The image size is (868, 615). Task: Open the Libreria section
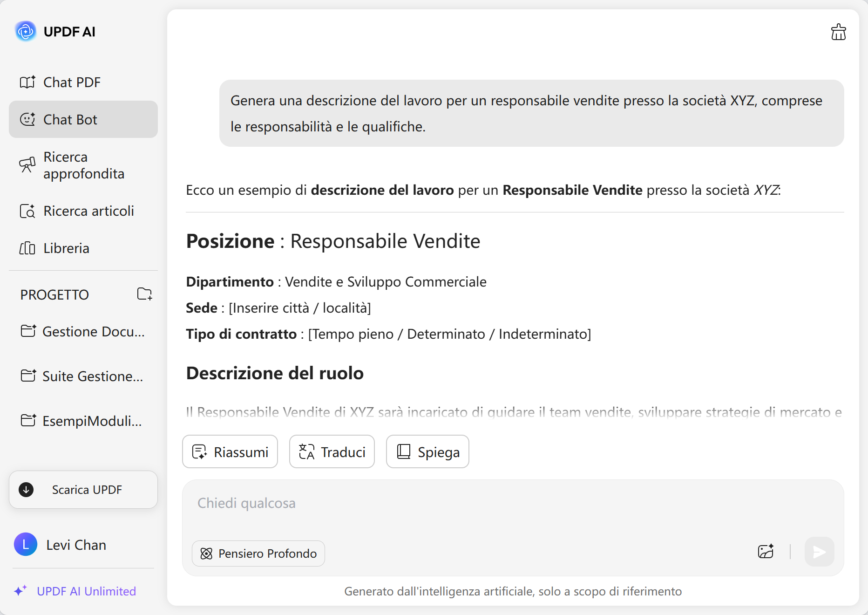[66, 248]
